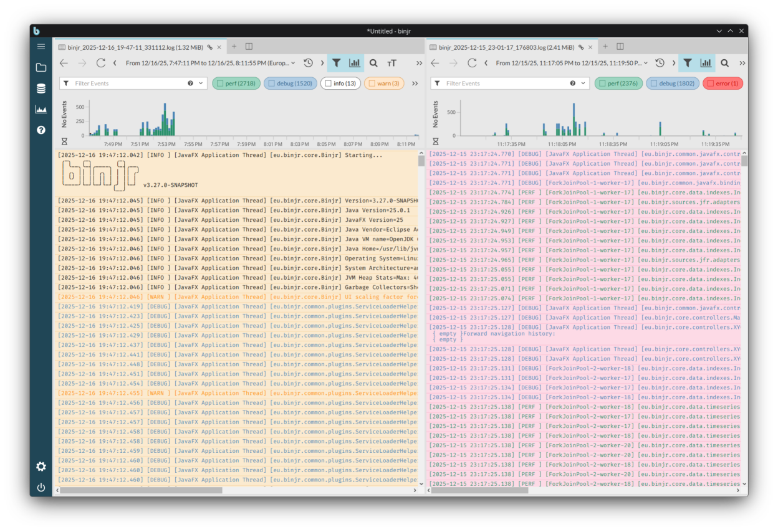Screen dimensions: 778x532
Task: Check the info (13) severity filter
Action: click(340, 83)
